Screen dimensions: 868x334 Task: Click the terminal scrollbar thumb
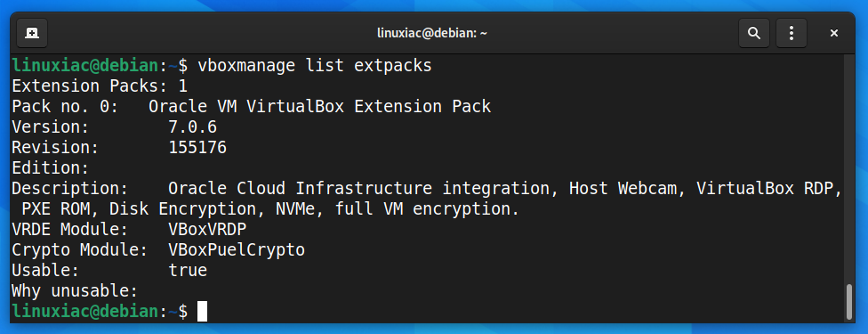tap(849, 302)
